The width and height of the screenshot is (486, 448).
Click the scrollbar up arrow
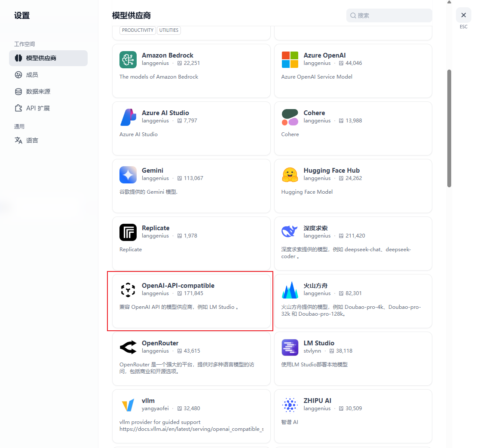pyautogui.click(x=449, y=2)
